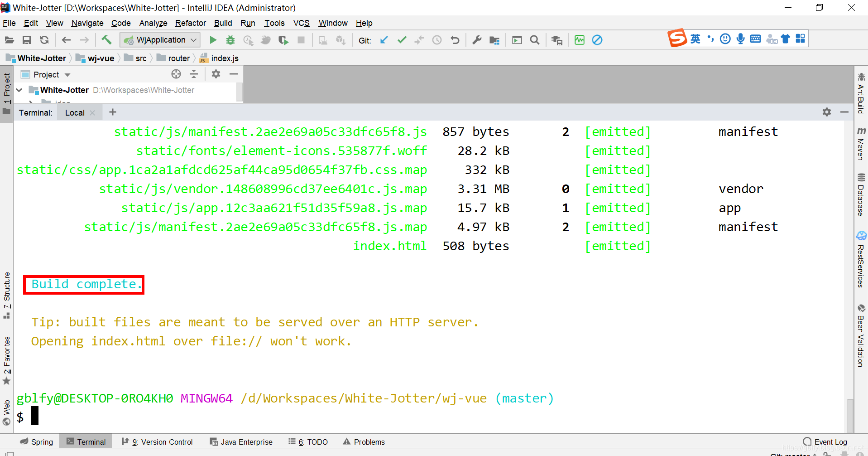868x456 pixels.
Task: Run WjApplication with green play icon
Action: pos(213,40)
